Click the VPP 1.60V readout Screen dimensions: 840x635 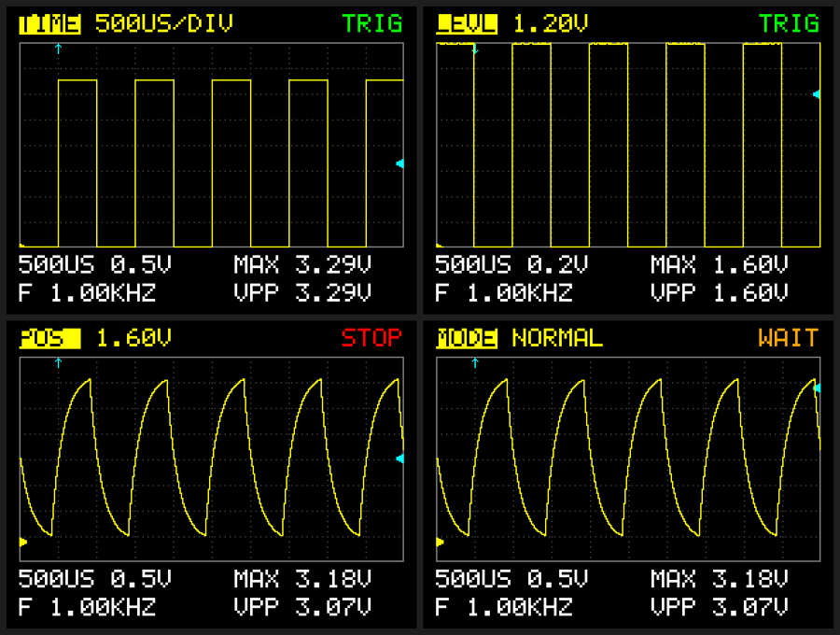point(720,293)
